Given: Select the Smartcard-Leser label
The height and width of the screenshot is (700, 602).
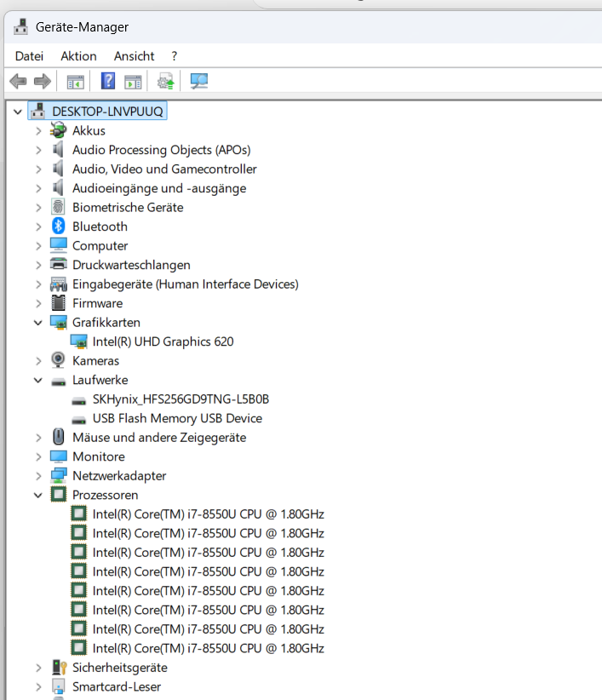Looking at the screenshot, I should (117, 686).
